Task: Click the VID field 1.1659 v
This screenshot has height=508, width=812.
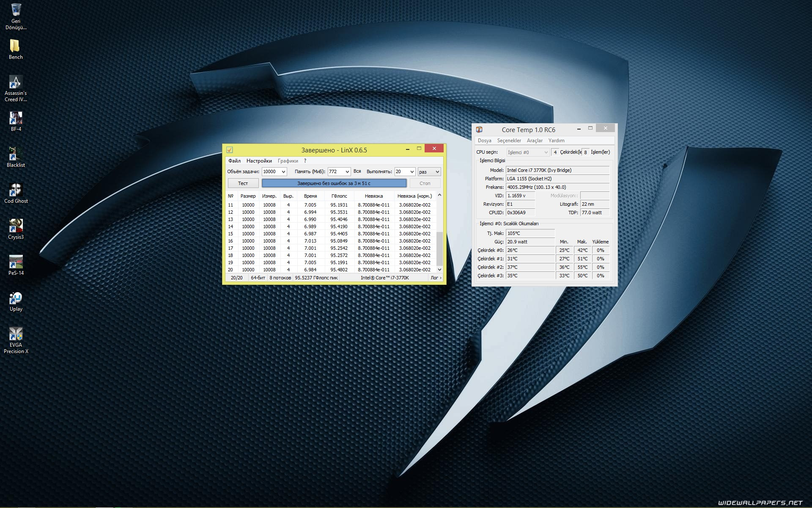Action: point(520,196)
